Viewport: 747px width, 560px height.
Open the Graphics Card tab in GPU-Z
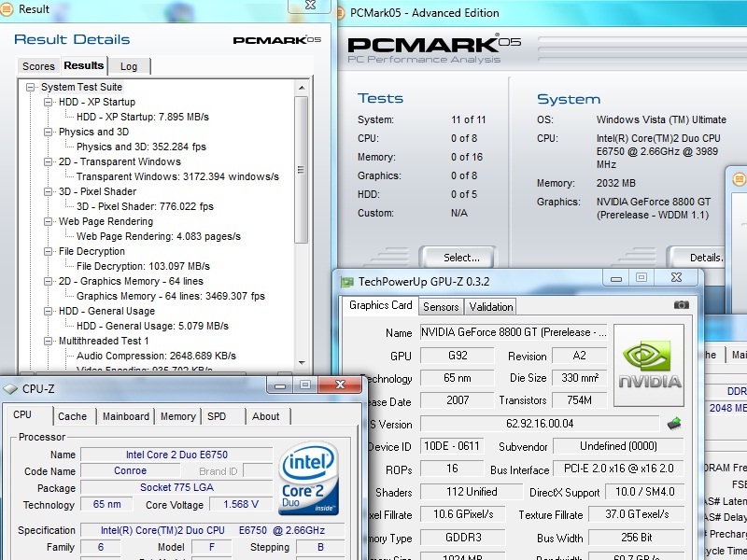pos(380,305)
